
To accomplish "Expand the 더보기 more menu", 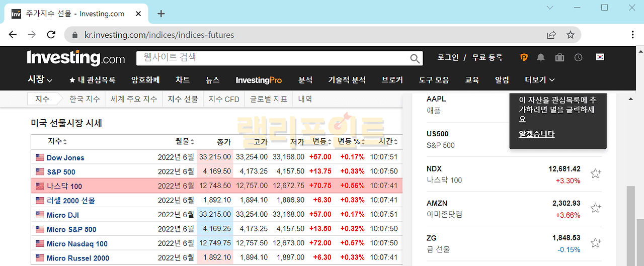I will click(x=540, y=79).
